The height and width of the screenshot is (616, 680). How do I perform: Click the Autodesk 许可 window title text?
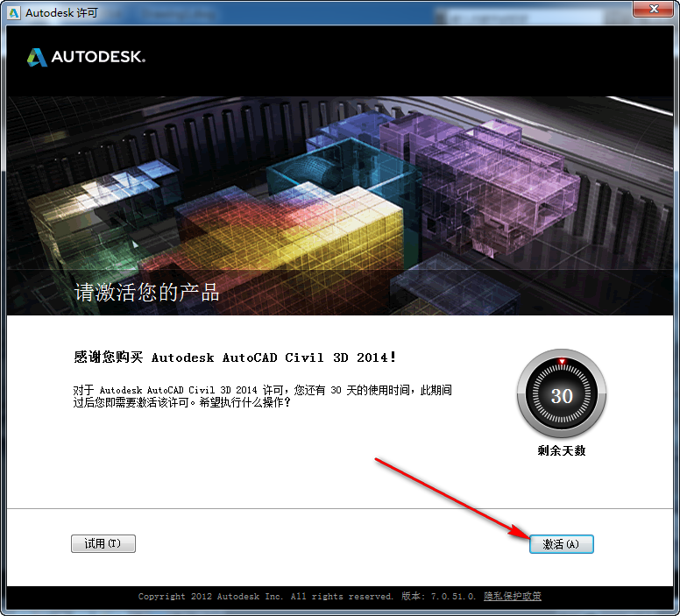pos(61,13)
